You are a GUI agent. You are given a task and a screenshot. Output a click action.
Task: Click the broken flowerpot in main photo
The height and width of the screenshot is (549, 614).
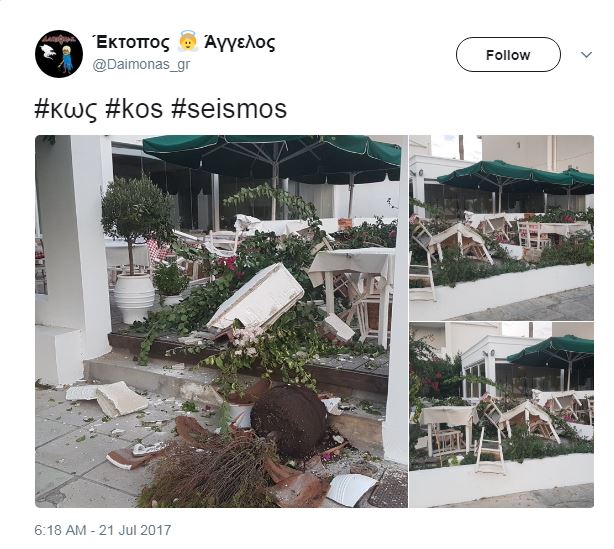289,421
